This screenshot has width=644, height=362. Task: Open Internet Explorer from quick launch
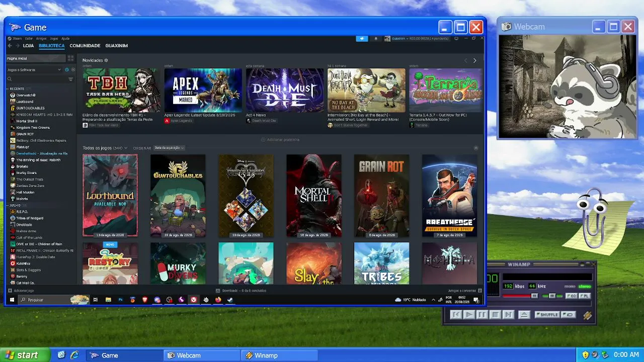coord(74,355)
